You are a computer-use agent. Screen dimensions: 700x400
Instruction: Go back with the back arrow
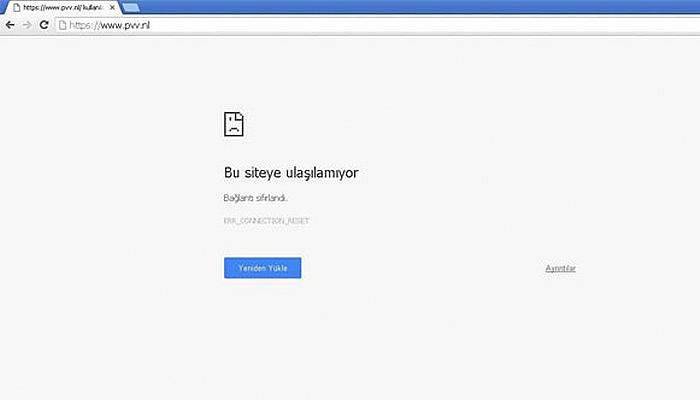[x=10, y=25]
